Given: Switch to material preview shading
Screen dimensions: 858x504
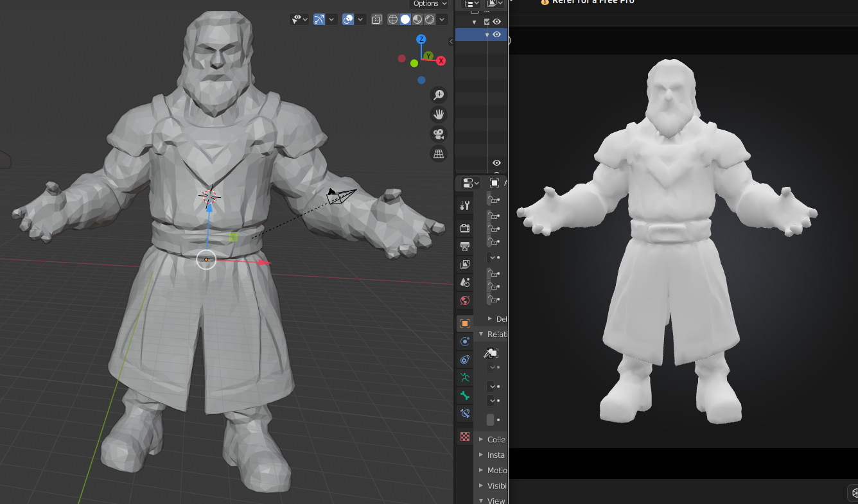Looking at the screenshot, I should 417,19.
